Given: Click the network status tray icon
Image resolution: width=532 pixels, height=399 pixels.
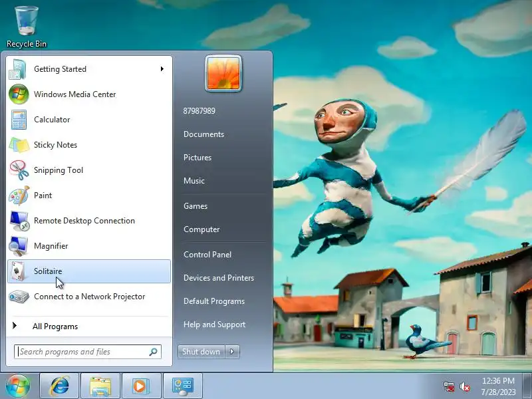Looking at the screenshot, I should [448, 386].
